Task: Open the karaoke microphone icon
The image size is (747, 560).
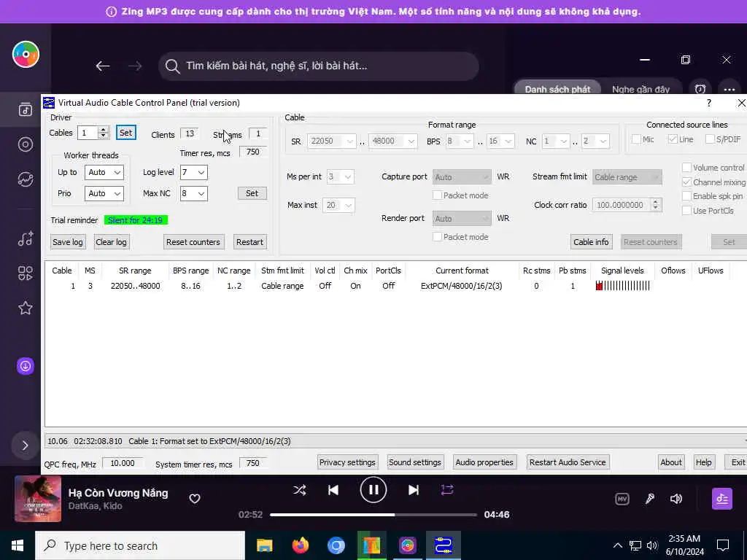Action: coord(650,499)
